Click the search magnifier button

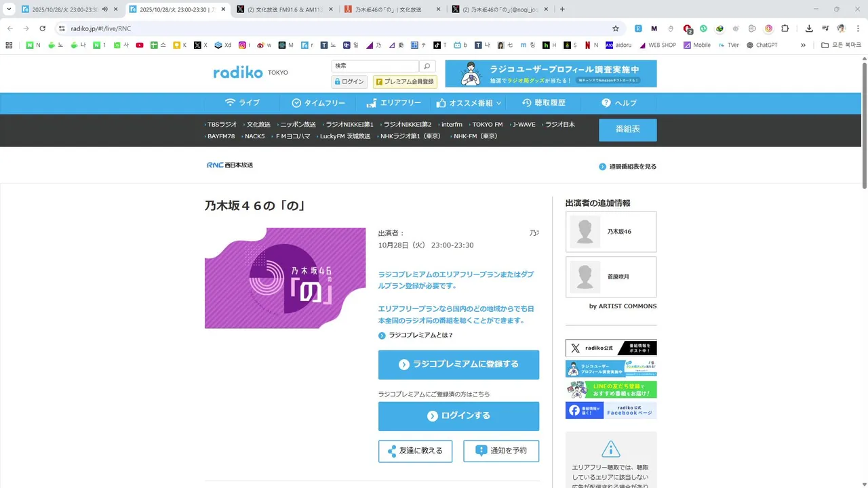point(427,66)
